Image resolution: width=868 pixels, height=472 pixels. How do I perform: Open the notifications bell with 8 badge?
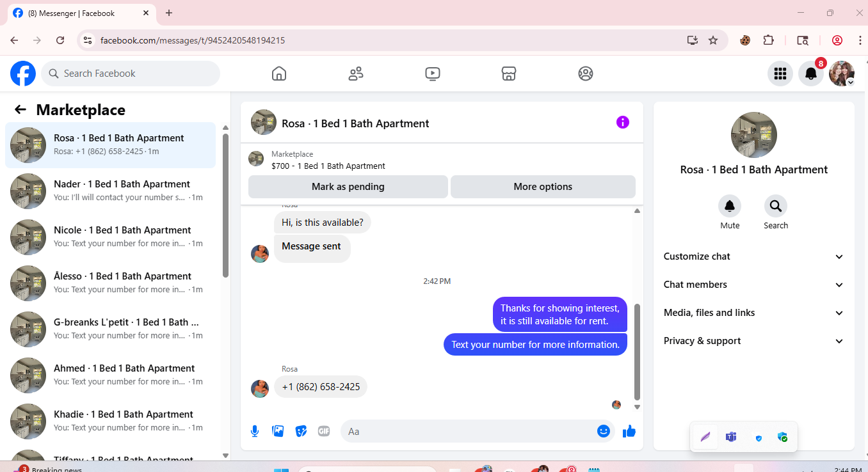[811, 74]
